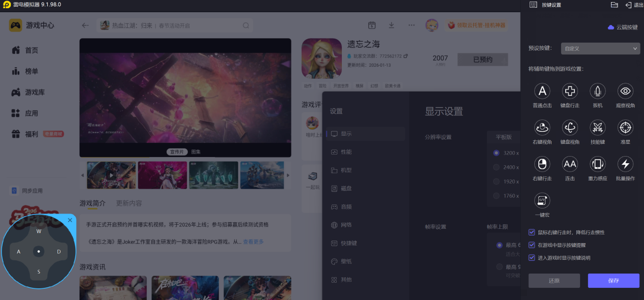Select the 1920 resolution radio button
The height and width of the screenshot is (300, 644).
coord(496,182)
